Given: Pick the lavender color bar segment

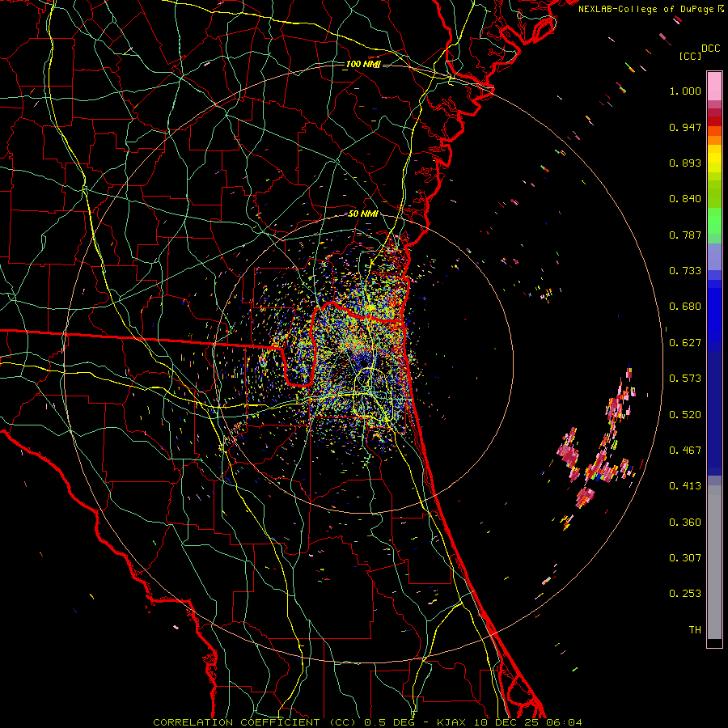Looking at the screenshot, I should pyautogui.click(x=714, y=257).
